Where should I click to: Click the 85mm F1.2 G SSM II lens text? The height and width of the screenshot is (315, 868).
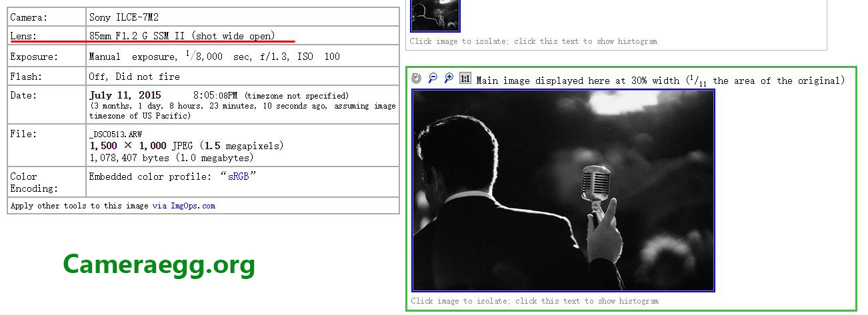click(x=182, y=35)
